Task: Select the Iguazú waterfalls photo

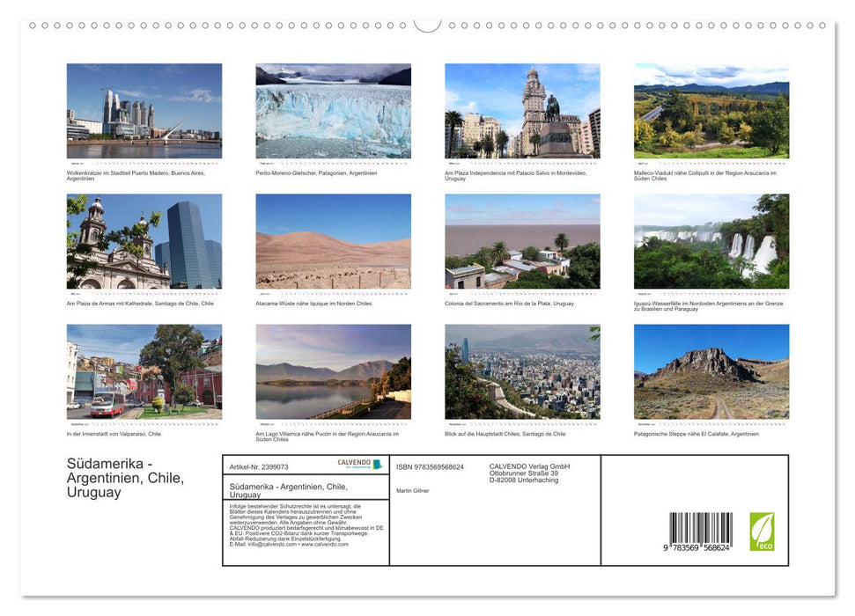Action: (711, 241)
